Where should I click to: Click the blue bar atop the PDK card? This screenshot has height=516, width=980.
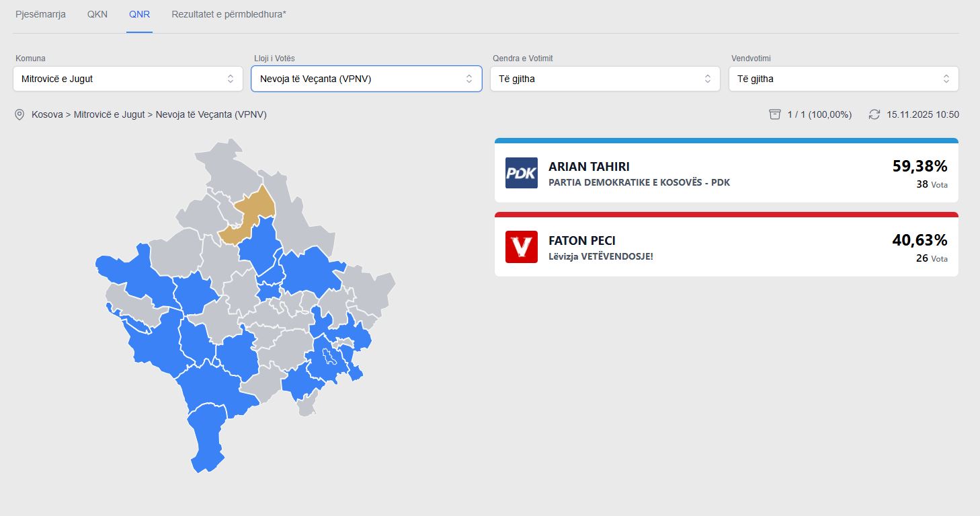tap(726, 141)
